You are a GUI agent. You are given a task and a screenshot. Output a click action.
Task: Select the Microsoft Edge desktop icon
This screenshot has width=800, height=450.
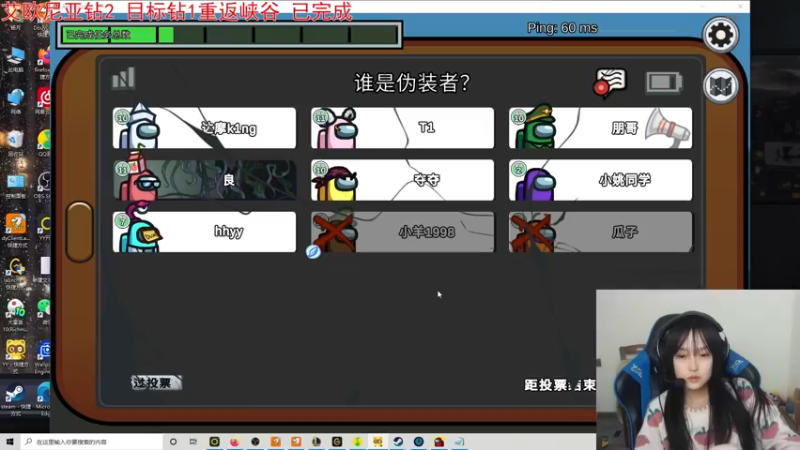[x=44, y=399]
